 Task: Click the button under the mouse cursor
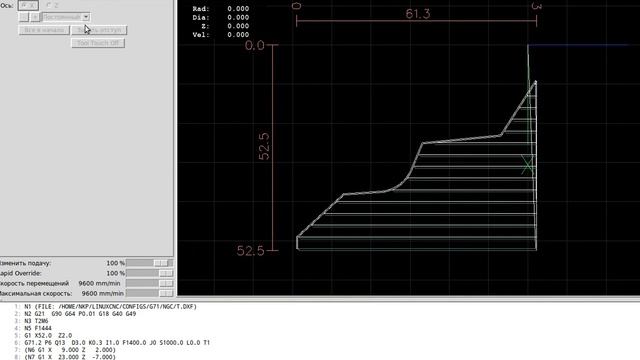point(99,30)
